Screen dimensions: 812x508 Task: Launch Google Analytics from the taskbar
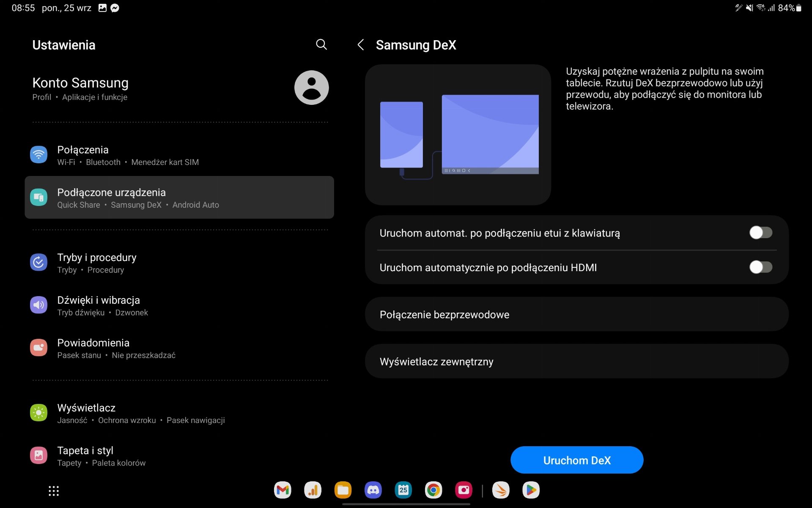pos(313,490)
